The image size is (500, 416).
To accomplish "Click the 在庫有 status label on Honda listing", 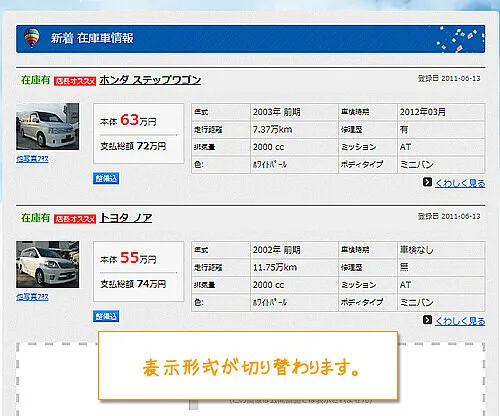I will point(35,80).
